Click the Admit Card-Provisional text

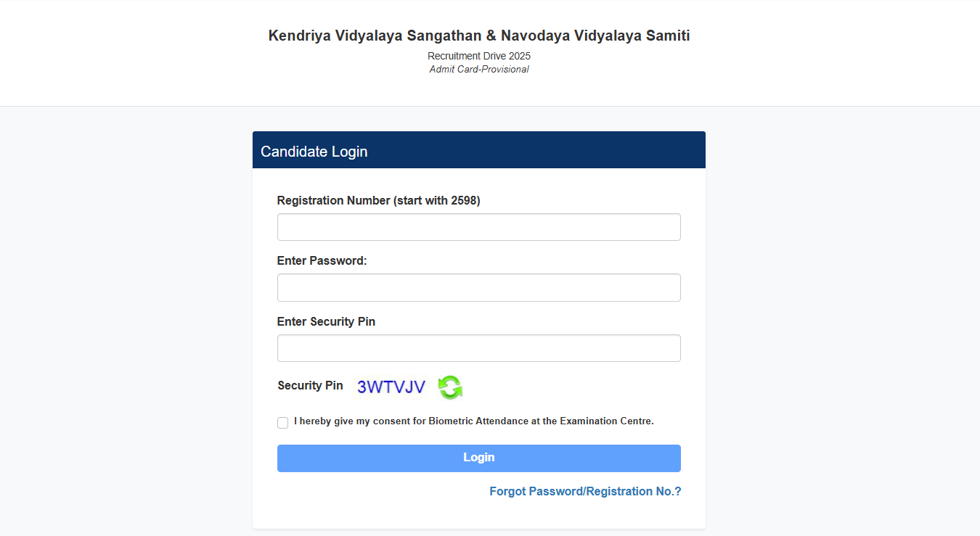478,69
